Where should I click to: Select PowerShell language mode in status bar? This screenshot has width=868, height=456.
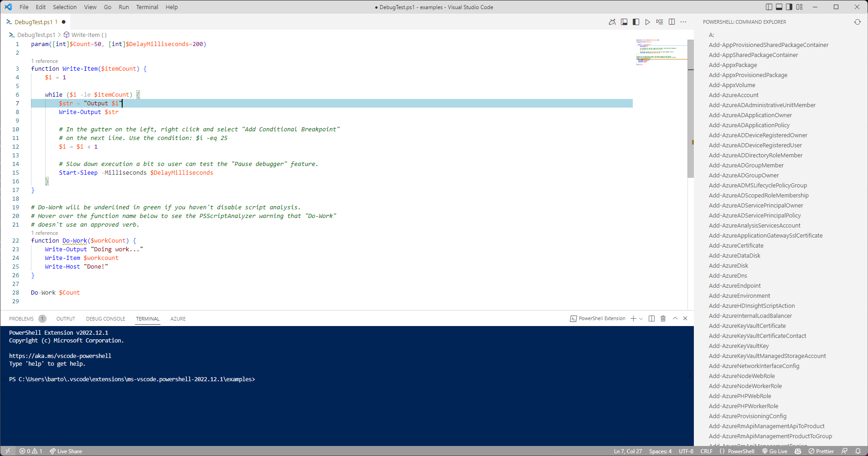click(x=741, y=451)
